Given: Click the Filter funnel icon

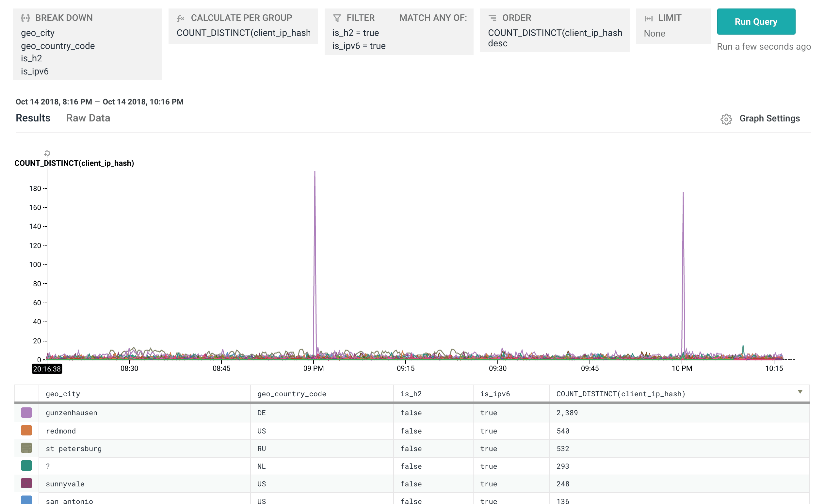Looking at the screenshot, I should coord(337,18).
